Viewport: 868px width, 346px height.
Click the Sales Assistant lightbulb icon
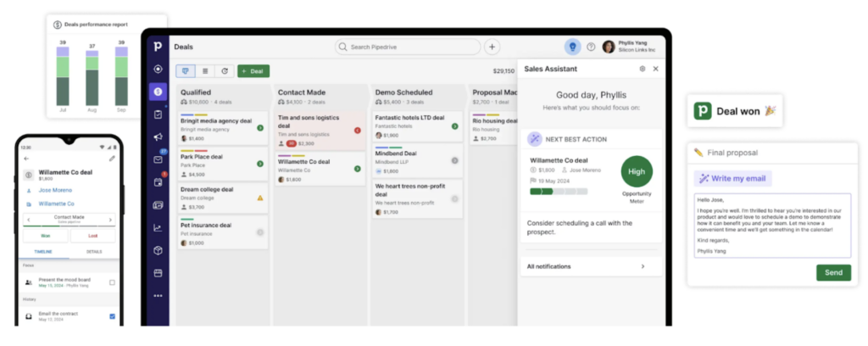[572, 47]
